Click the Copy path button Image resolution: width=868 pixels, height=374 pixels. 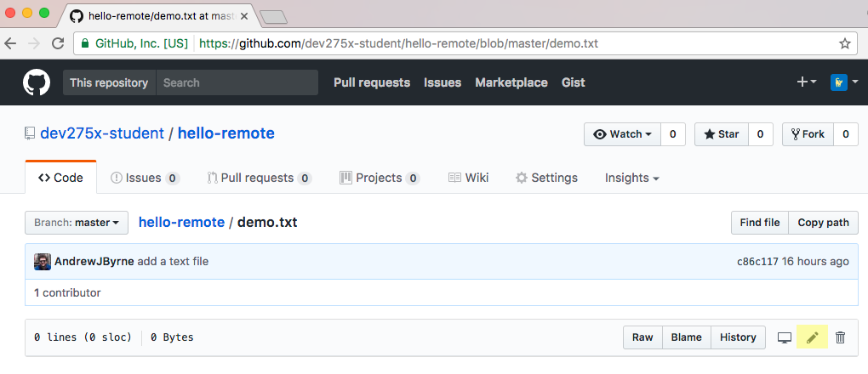click(823, 223)
